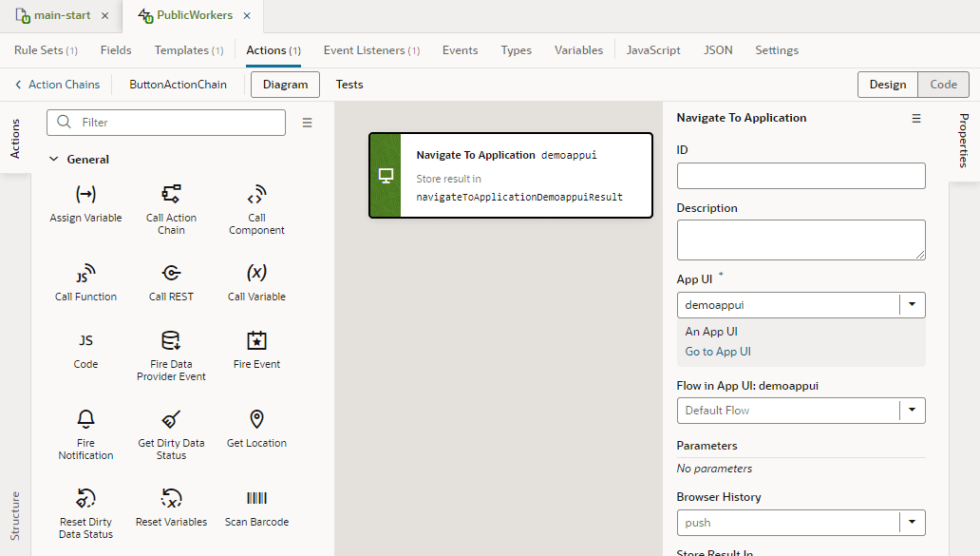Viewport: 980px width, 556px height.
Task: Switch to the JavaScript tab
Action: click(653, 49)
